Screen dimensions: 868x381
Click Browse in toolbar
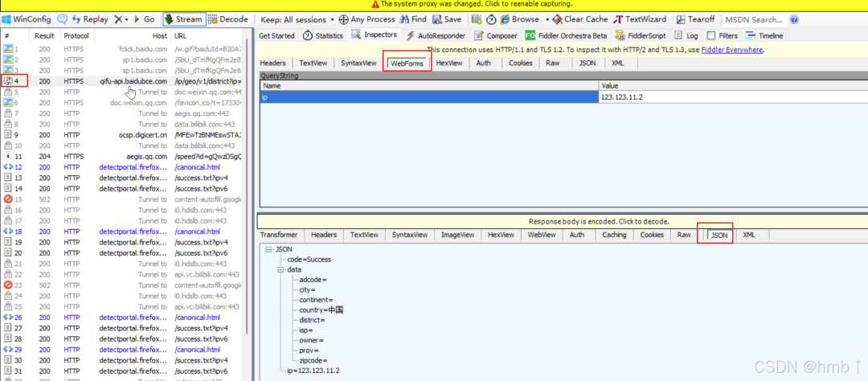pyautogui.click(x=520, y=19)
